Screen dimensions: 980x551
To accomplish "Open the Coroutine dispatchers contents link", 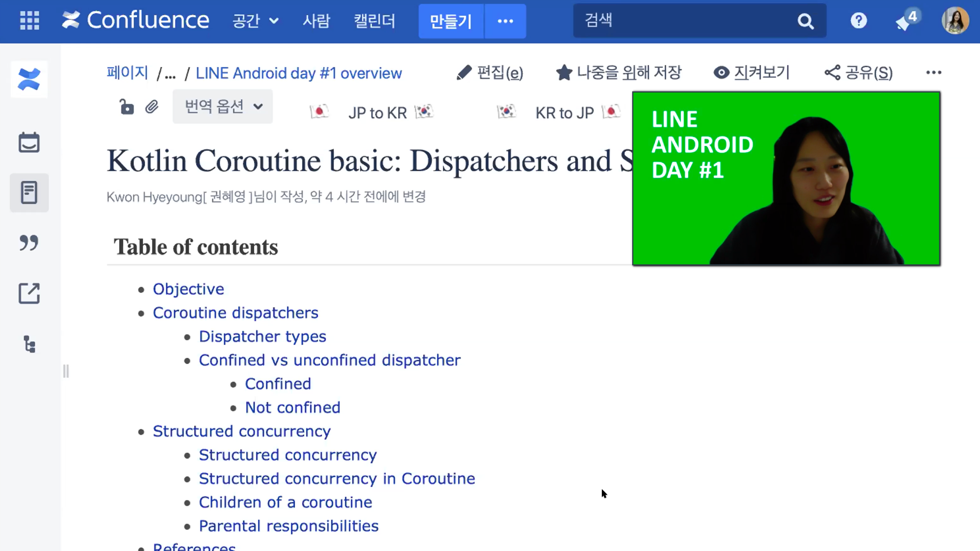I will (x=236, y=313).
